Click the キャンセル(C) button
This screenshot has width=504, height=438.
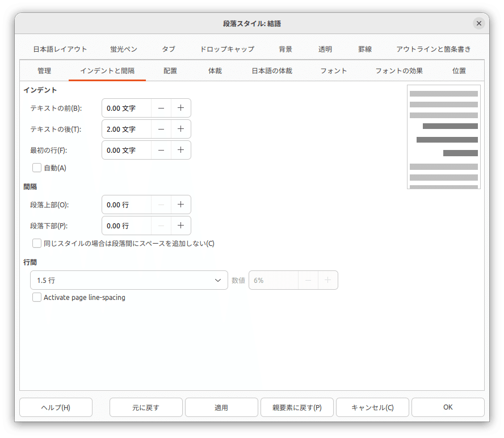(372, 408)
